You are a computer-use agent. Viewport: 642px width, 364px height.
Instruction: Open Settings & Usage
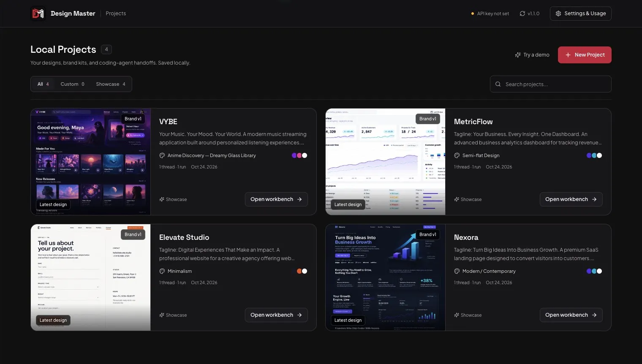[x=581, y=14]
